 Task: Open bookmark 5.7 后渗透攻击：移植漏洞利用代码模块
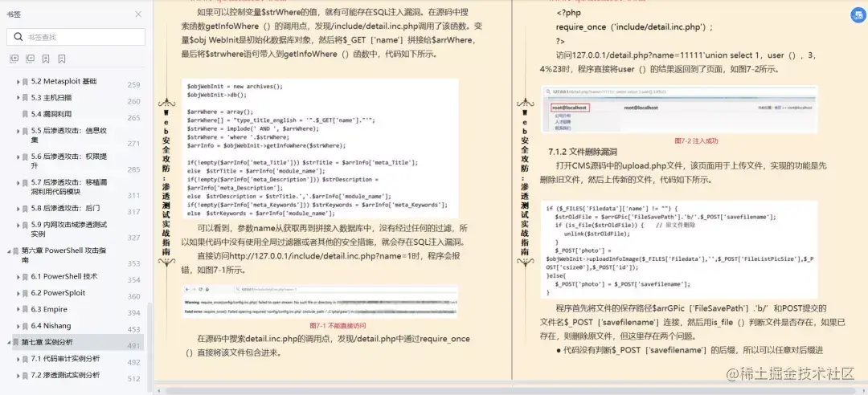tap(69, 187)
